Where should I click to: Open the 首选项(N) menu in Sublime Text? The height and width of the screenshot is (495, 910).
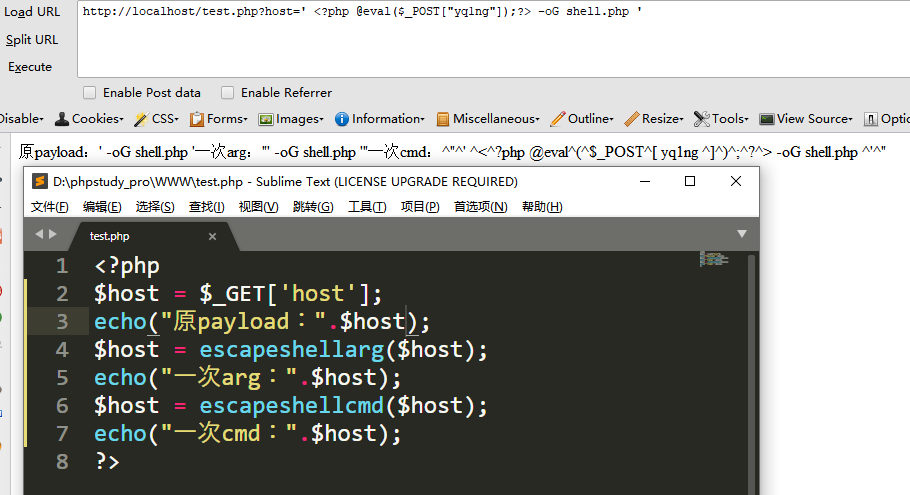pos(481,207)
